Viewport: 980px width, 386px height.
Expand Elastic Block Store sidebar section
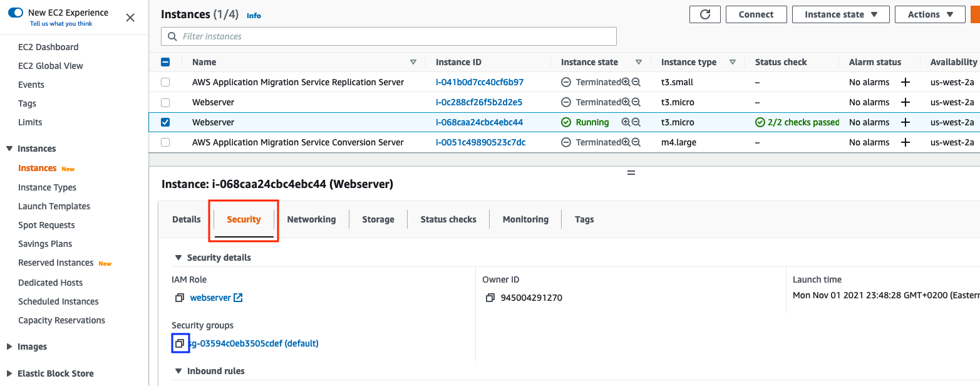(x=9, y=373)
